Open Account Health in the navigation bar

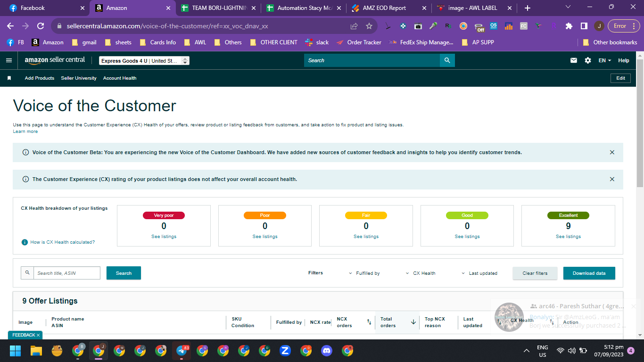120,78
